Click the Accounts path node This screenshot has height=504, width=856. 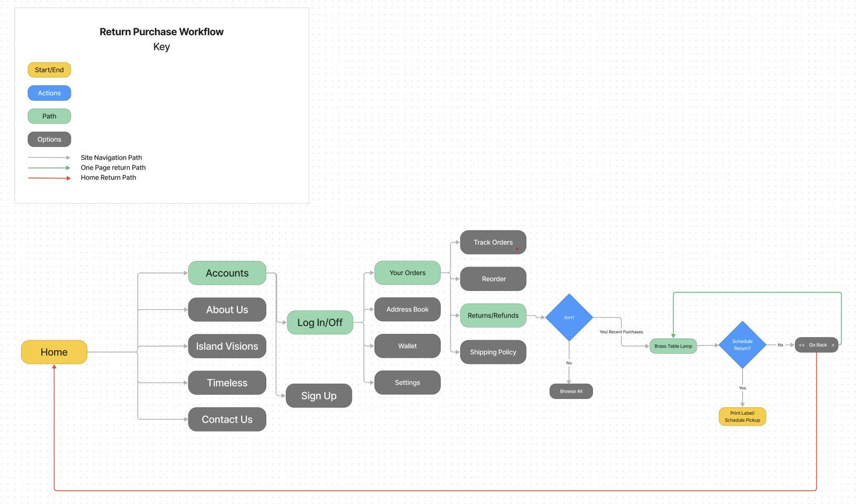[x=227, y=273]
